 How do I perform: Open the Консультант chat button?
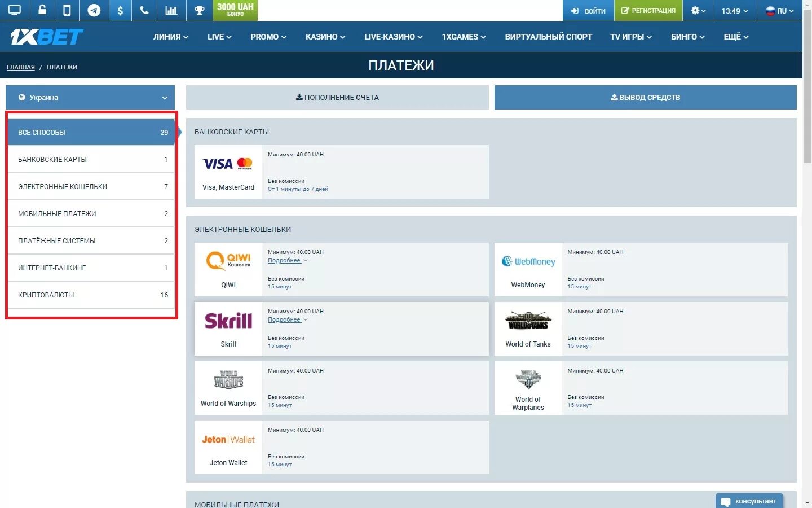[749, 501]
